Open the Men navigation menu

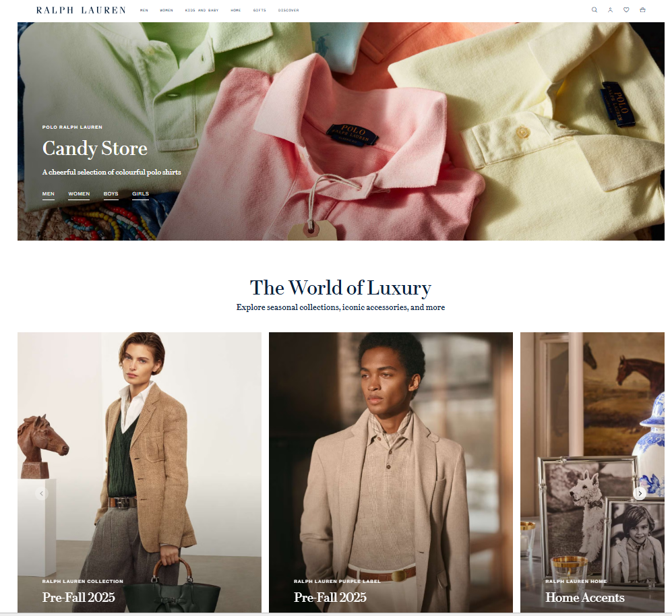tap(144, 10)
